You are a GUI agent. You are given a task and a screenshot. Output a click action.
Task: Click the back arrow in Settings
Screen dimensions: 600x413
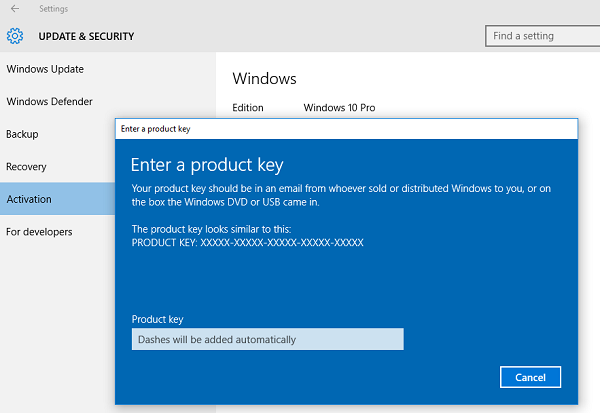(x=14, y=9)
